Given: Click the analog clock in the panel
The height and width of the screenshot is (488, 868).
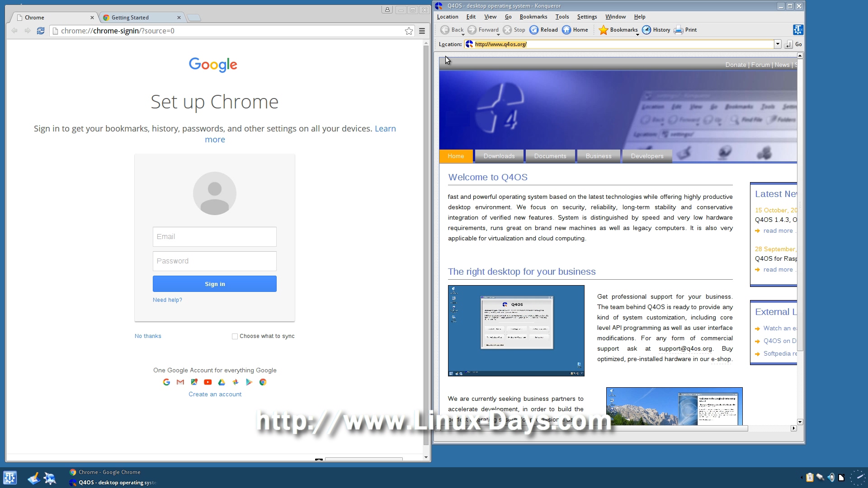Looking at the screenshot, I should click(858, 478).
